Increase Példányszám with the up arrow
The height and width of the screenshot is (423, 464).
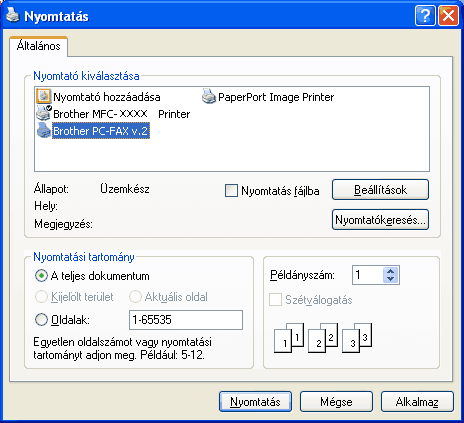[x=390, y=271]
